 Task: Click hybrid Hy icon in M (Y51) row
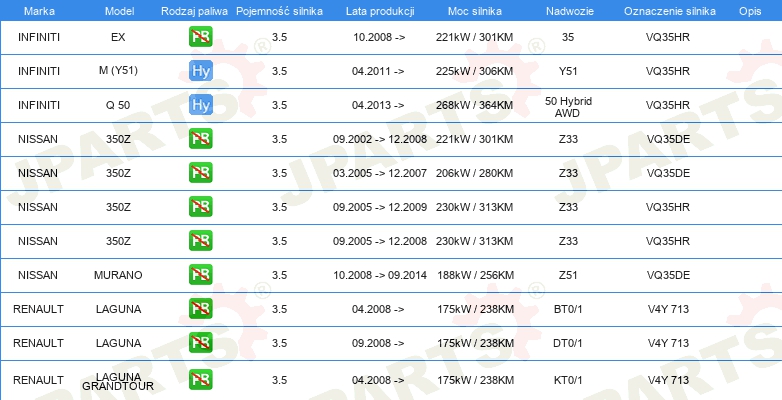click(200, 71)
